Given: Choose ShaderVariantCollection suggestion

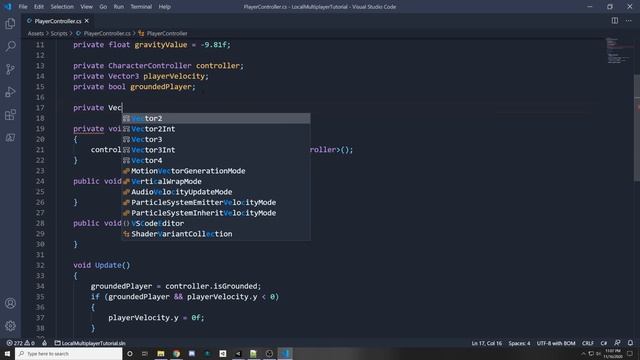Looking at the screenshot, I should (216, 234).
